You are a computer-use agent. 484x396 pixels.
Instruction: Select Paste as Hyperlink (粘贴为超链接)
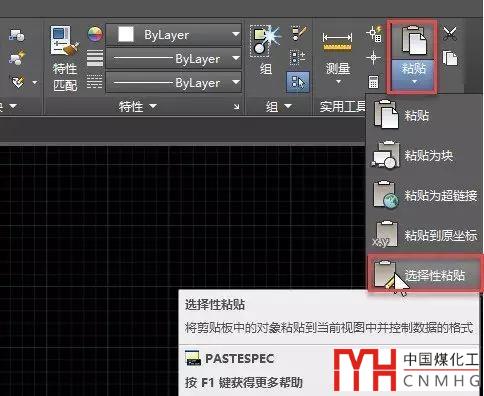(x=424, y=195)
